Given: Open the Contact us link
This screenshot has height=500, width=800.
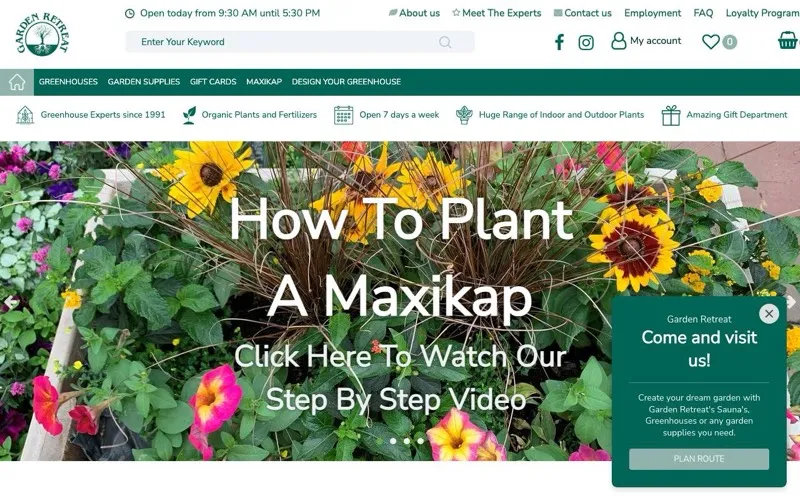Looking at the screenshot, I should [x=588, y=13].
